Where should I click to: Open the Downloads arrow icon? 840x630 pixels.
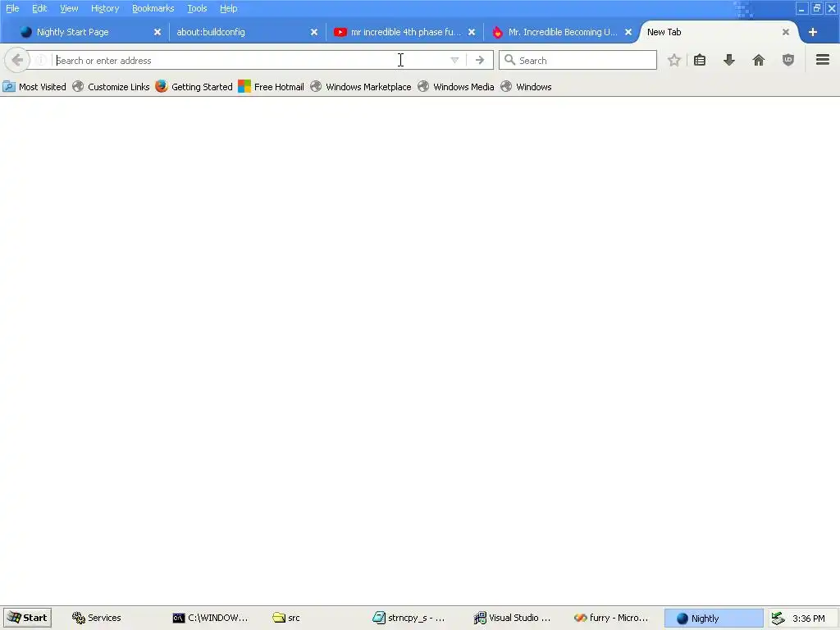click(x=729, y=60)
